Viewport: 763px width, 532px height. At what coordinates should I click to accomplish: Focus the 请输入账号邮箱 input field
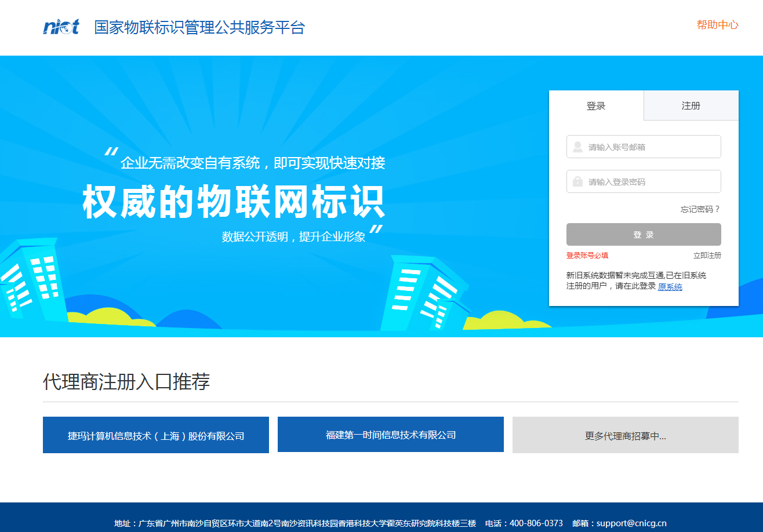[651, 147]
